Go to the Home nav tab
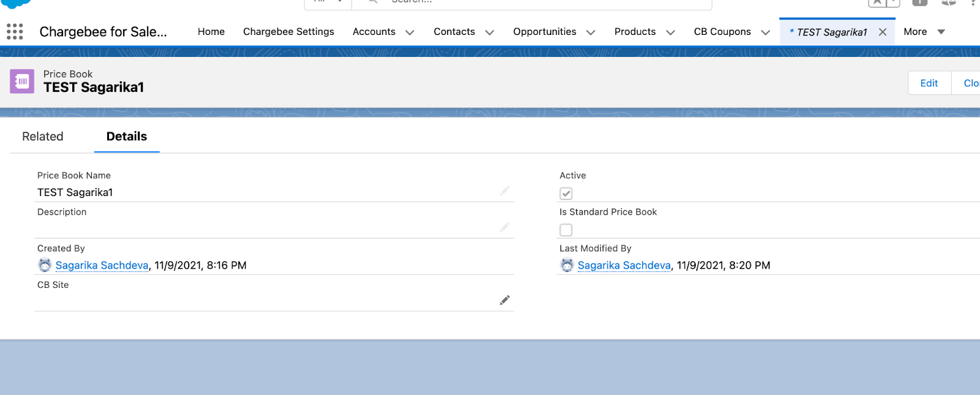The image size is (980, 395). pos(211,32)
